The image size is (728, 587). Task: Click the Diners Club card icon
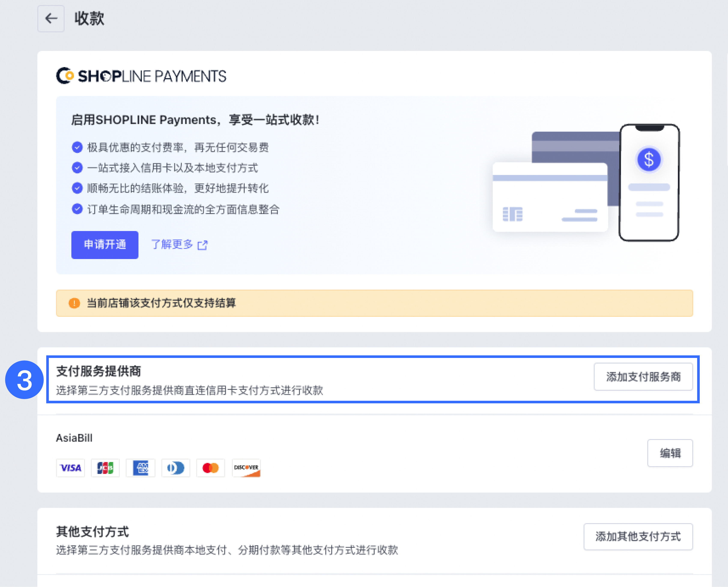tap(176, 468)
